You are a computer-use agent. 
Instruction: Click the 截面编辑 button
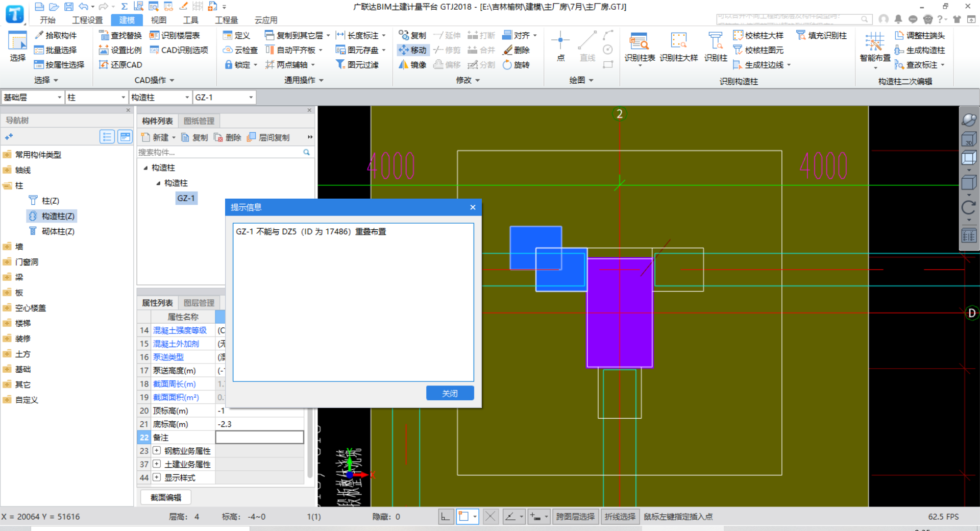(165, 497)
